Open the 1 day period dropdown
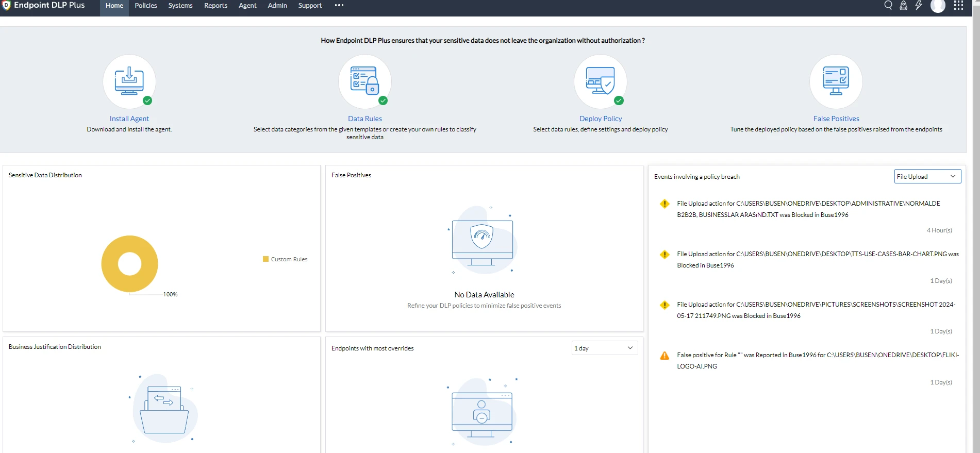The height and width of the screenshot is (453, 980). 605,348
